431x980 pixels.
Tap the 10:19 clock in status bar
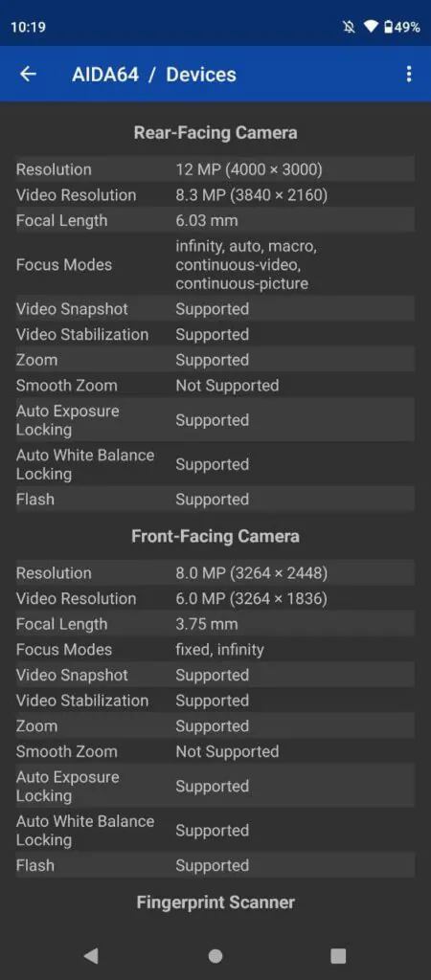pyautogui.click(x=28, y=28)
